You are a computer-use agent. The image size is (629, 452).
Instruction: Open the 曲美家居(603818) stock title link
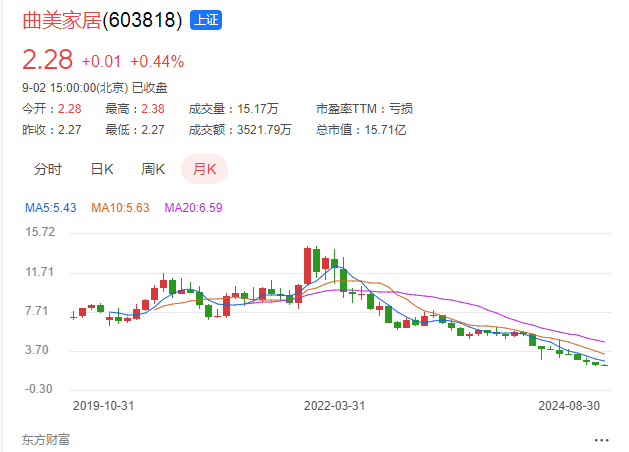(x=102, y=20)
